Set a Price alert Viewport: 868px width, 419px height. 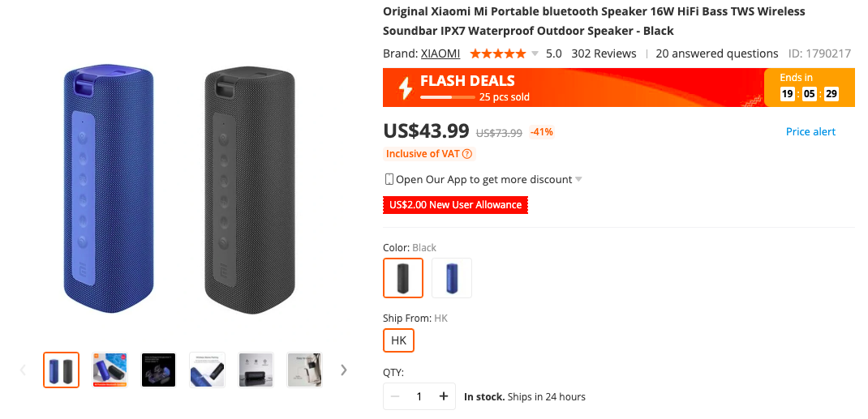810,131
